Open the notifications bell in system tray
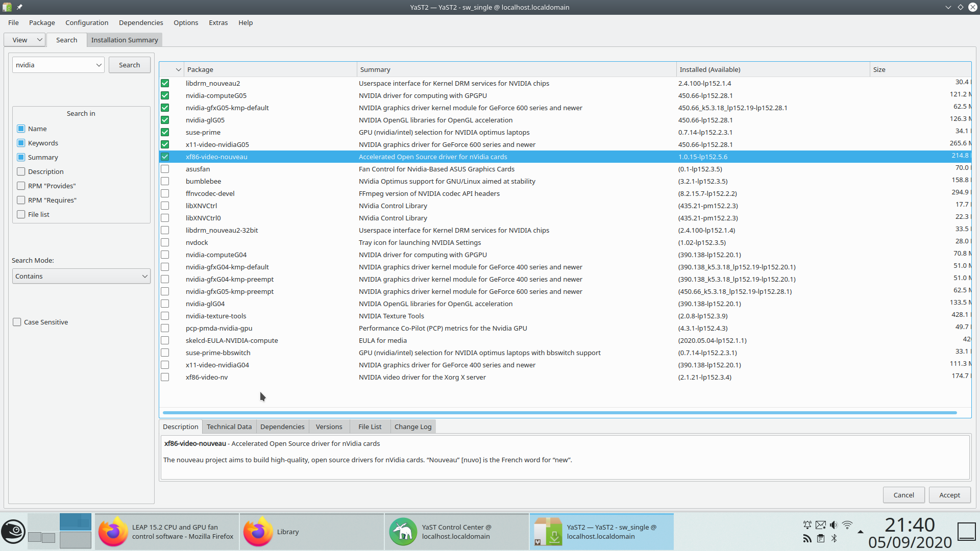980x551 pixels. coord(807,524)
